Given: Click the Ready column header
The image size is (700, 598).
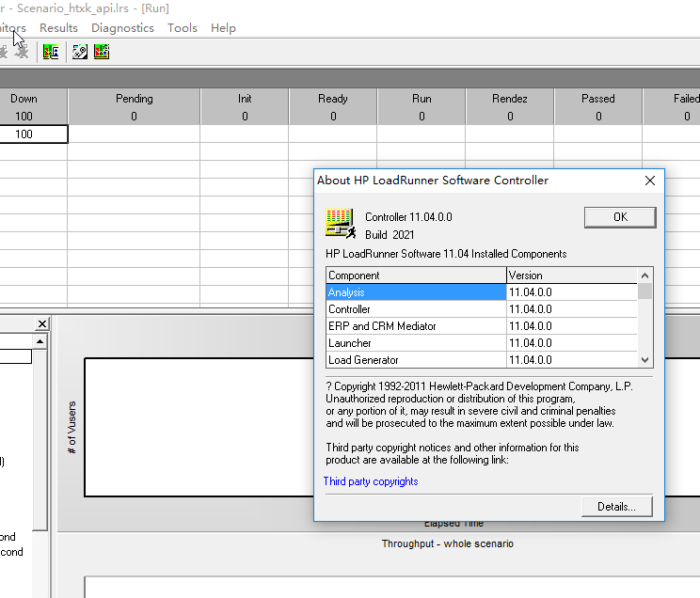Looking at the screenshot, I should pyautogui.click(x=333, y=106).
